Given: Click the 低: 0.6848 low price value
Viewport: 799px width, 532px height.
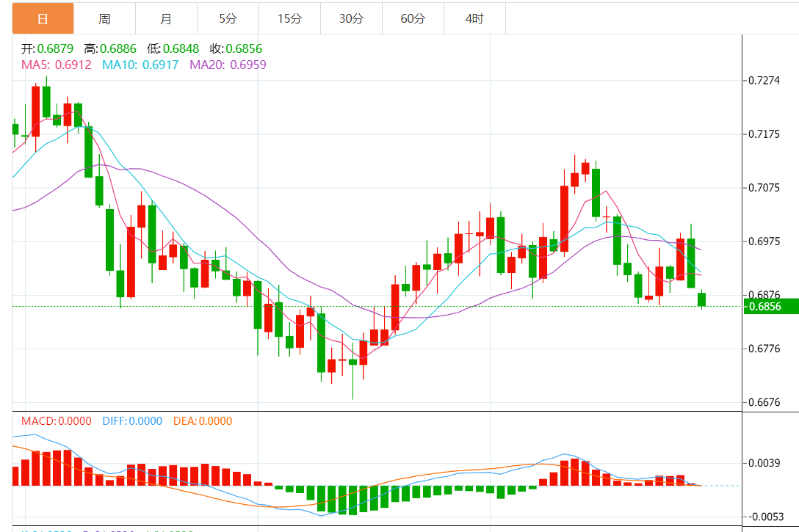Looking at the screenshot, I should [x=173, y=49].
